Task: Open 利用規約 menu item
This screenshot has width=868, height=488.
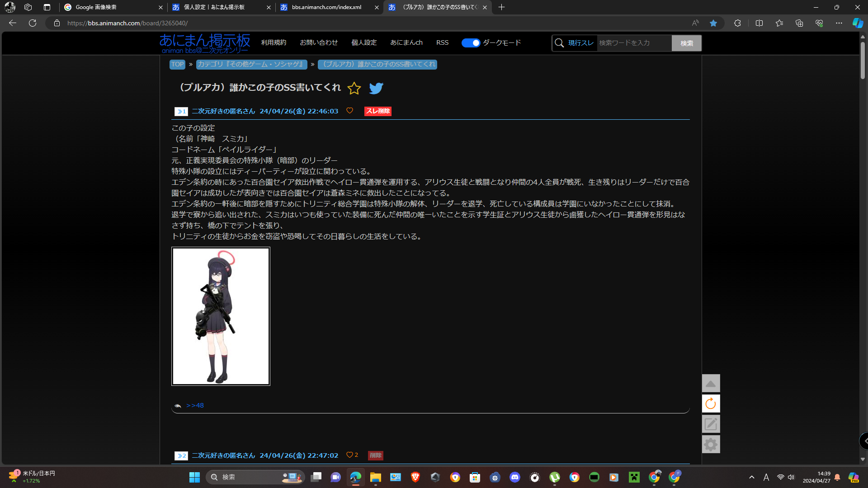Action: pos(274,42)
